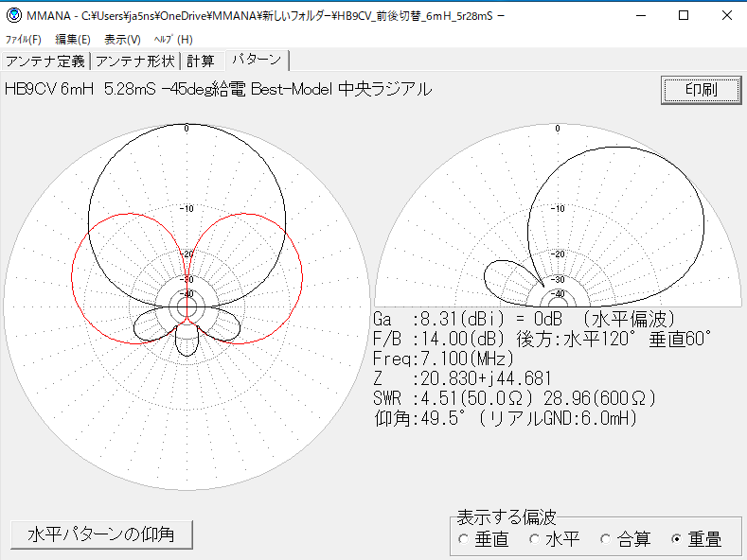Image resolution: width=747 pixels, height=560 pixels.
Task: Select the 重畳 polarization radio button
Action: point(697,539)
